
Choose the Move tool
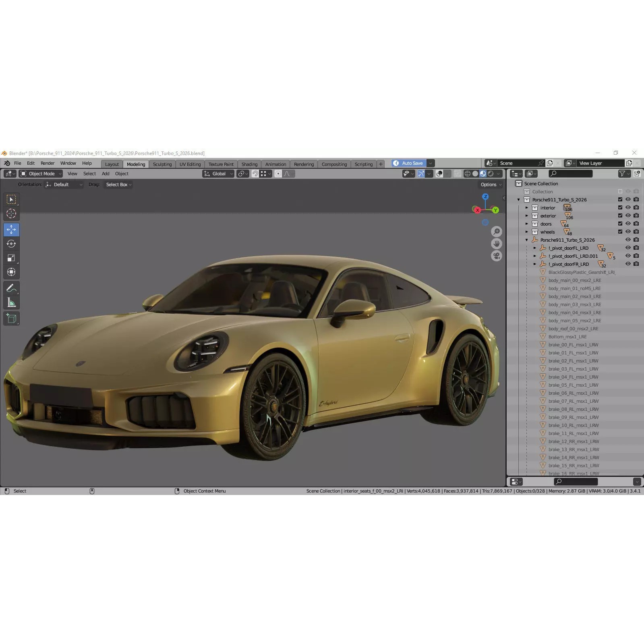point(11,230)
